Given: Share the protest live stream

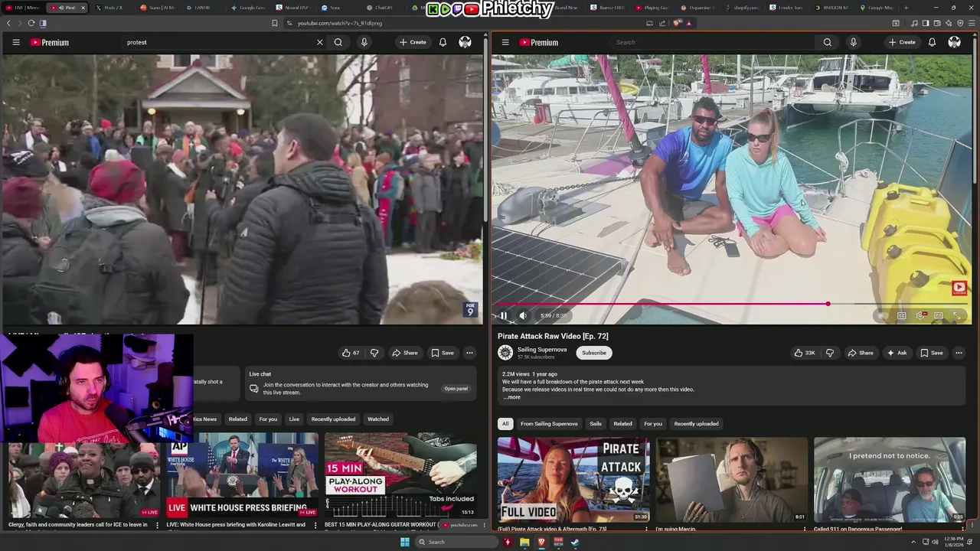Looking at the screenshot, I should point(405,353).
